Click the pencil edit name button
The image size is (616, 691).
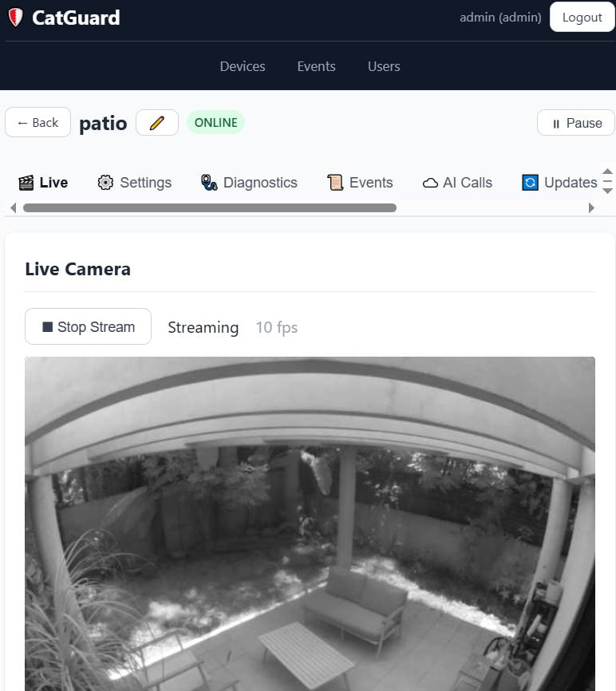[157, 123]
